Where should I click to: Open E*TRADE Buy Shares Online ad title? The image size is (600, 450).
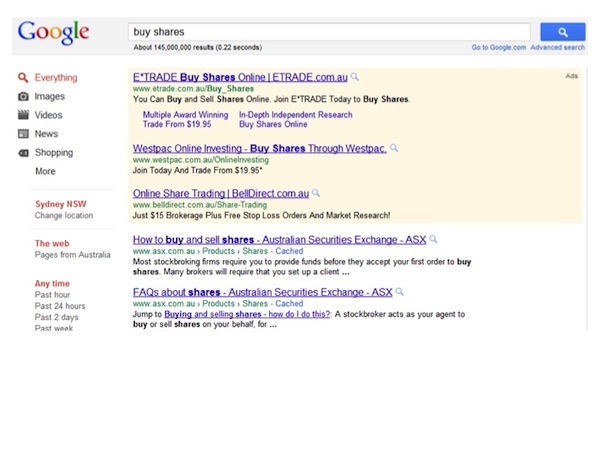coord(240,77)
